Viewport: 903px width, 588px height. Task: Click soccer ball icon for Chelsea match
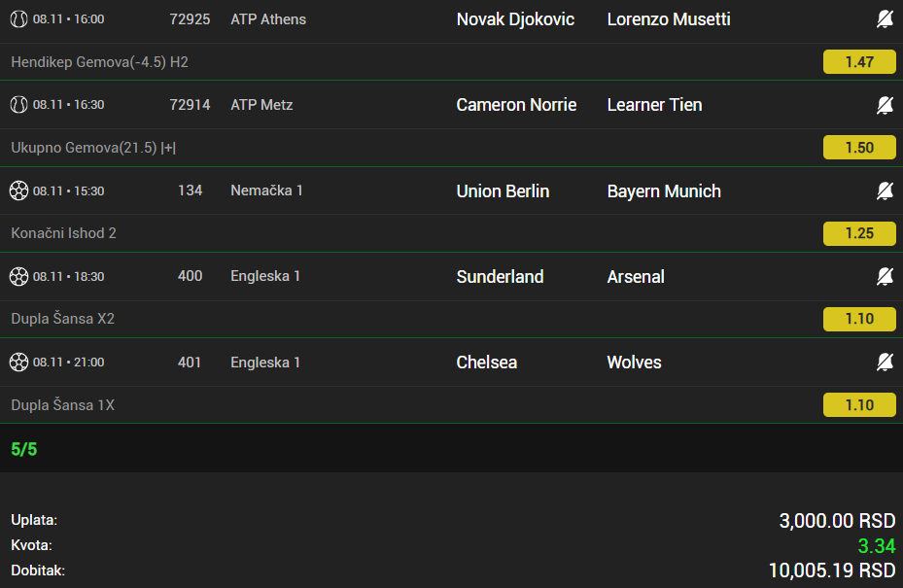point(18,363)
